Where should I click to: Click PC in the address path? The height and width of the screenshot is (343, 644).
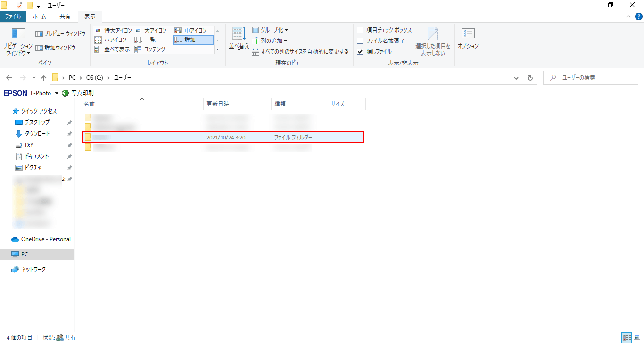pyautogui.click(x=72, y=78)
